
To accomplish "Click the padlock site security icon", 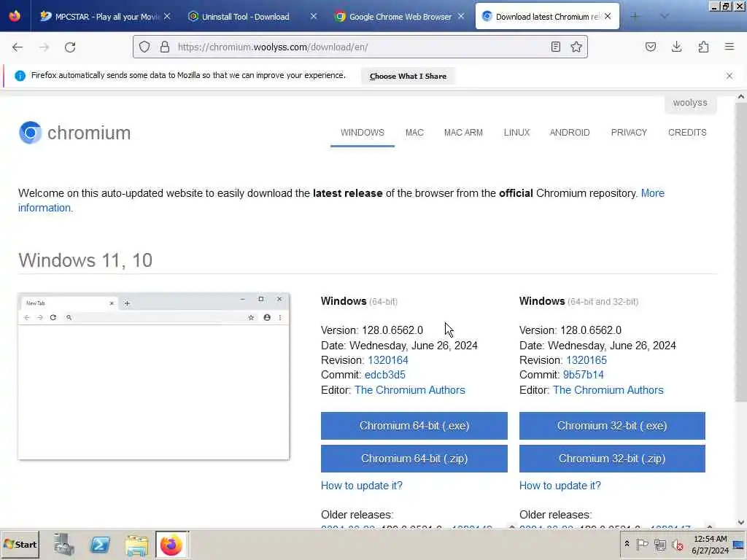I will pyautogui.click(x=165, y=47).
